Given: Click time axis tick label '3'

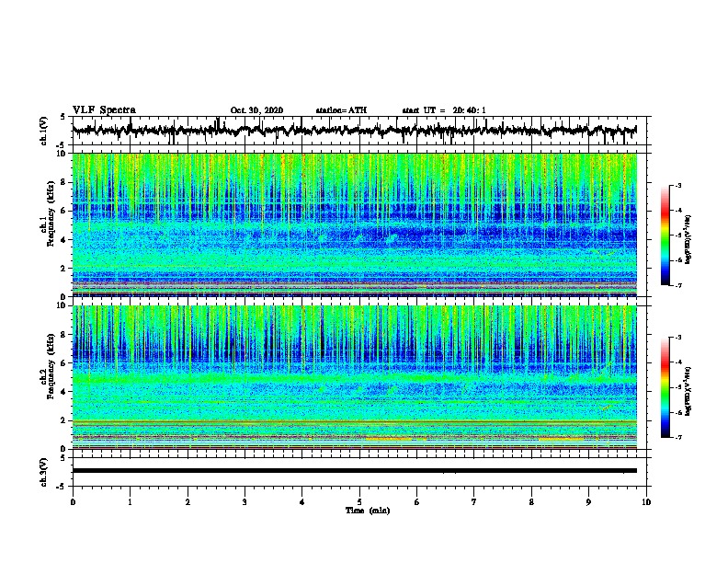Looking at the screenshot, I should pyautogui.click(x=245, y=502).
